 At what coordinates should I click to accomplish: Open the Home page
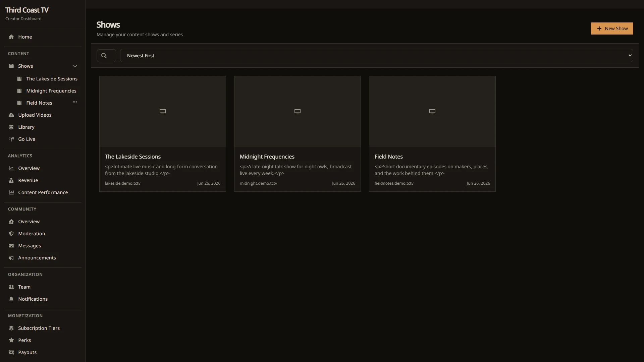(43, 37)
